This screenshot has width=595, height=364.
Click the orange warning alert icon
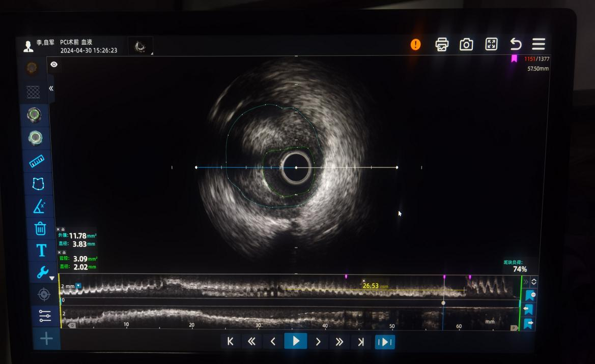416,45
